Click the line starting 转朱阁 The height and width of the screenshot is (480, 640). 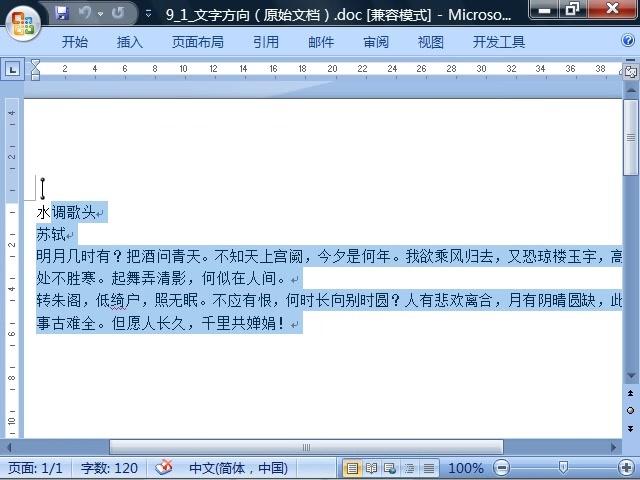click(329, 300)
